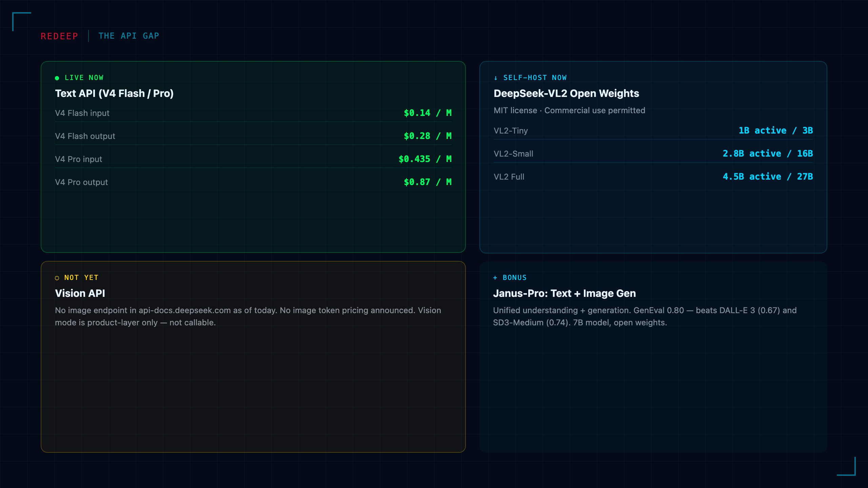Click the 2.8B active / 16B value
This screenshot has width=868, height=488.
[x=768, y=154]
